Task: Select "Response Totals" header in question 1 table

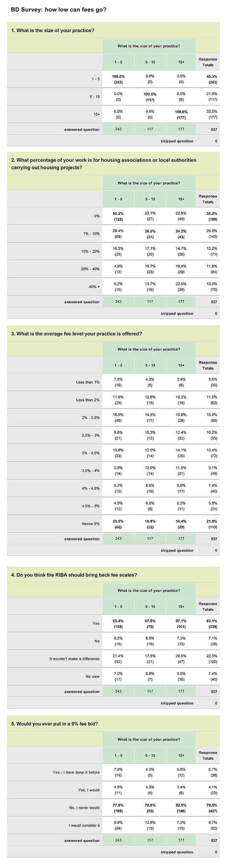Action: (208, 62)
